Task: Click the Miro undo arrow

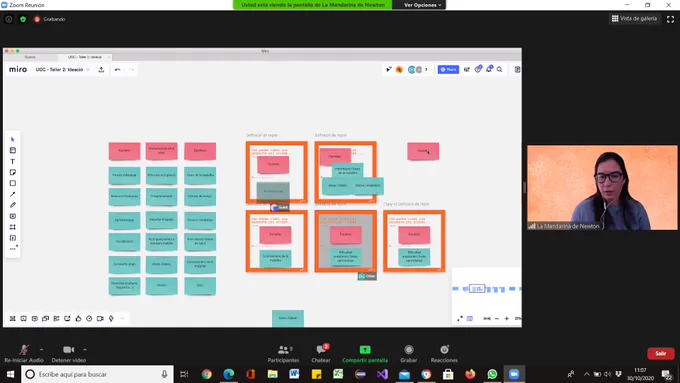Action: pyautogui.click(x=118, y=69)
